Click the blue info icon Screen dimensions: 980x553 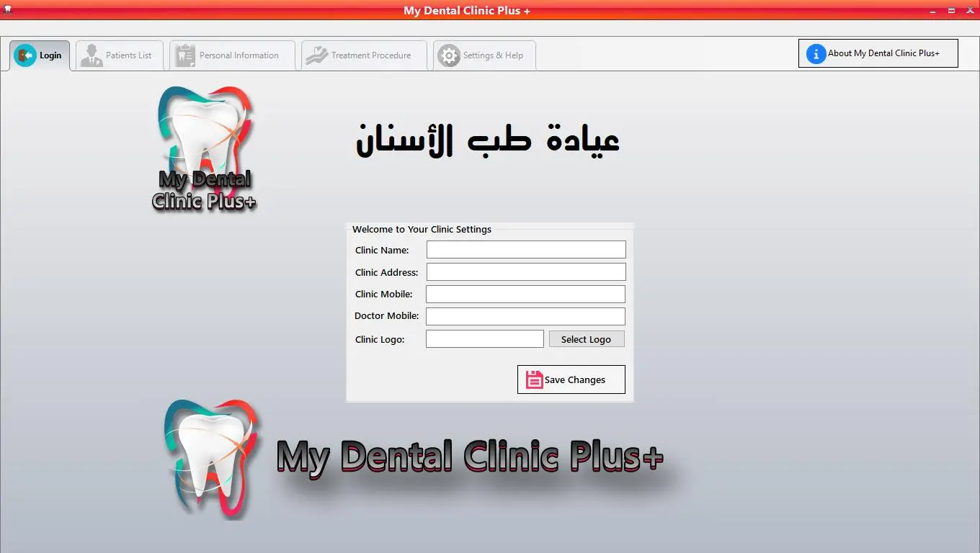pos(816,53)
